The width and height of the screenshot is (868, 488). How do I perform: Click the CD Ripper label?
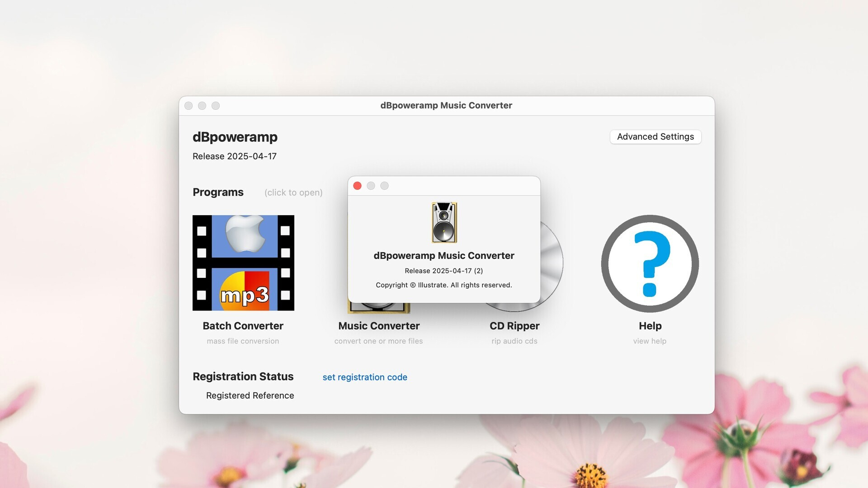pyautogui.click(x=514, y=325)
